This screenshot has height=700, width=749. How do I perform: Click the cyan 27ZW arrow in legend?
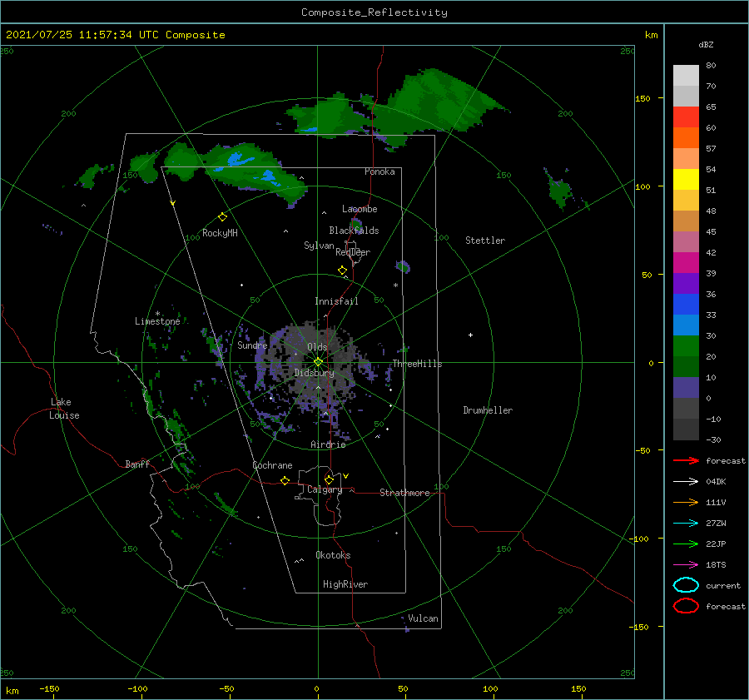[x=686, y=524]
